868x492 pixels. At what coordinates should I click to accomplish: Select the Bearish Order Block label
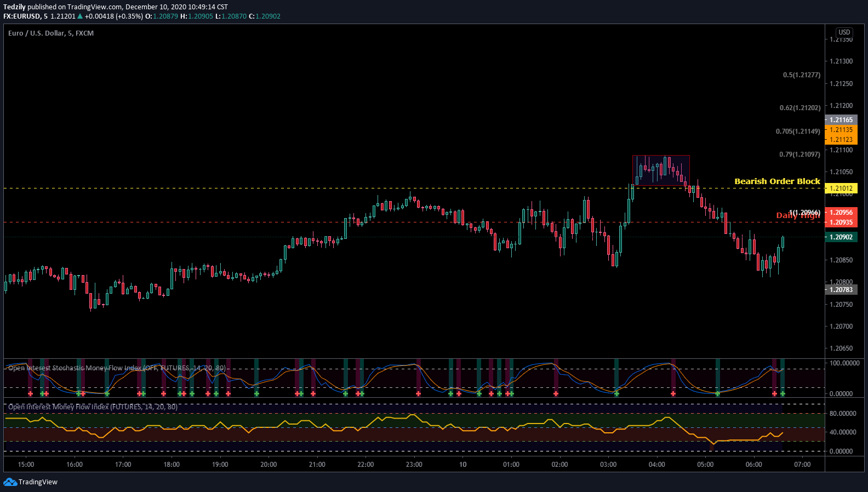tap(777, 181)
